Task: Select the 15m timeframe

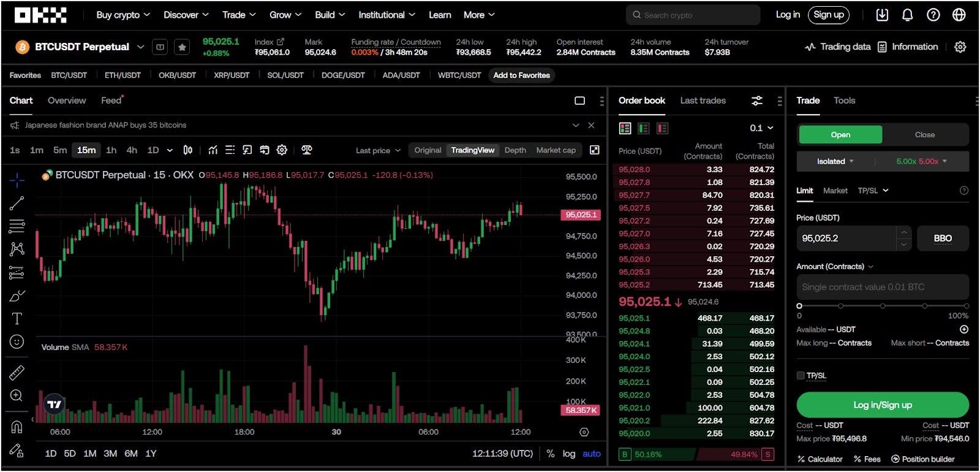Action: tap(86, 150)
